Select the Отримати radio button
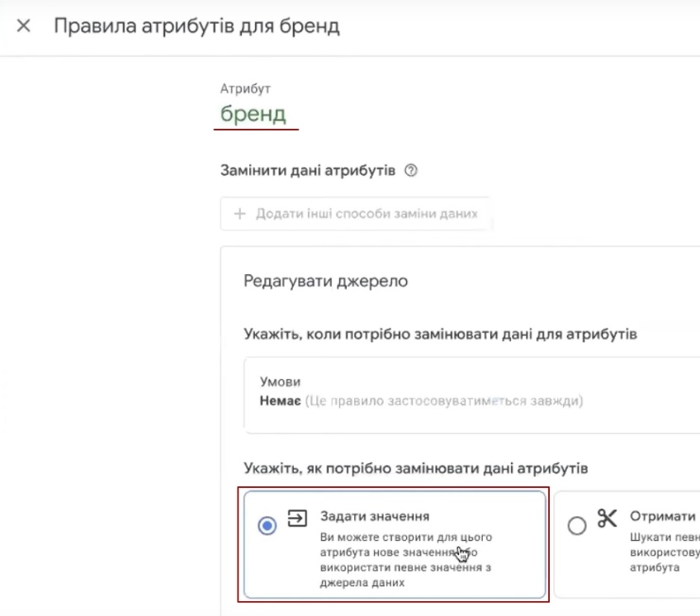Viewport: 700px width, 616px height. (578, 525)
